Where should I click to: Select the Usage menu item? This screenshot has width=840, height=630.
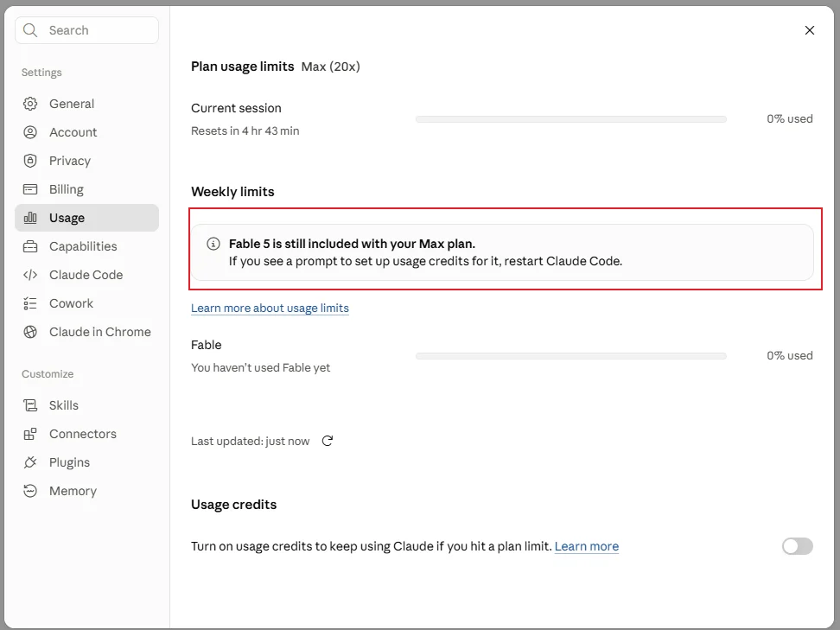coord(86,218)
